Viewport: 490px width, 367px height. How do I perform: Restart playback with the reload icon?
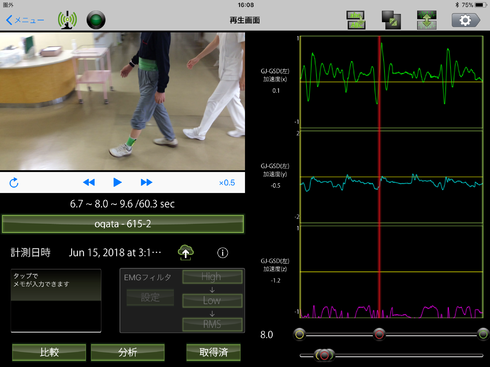point(14,183)
